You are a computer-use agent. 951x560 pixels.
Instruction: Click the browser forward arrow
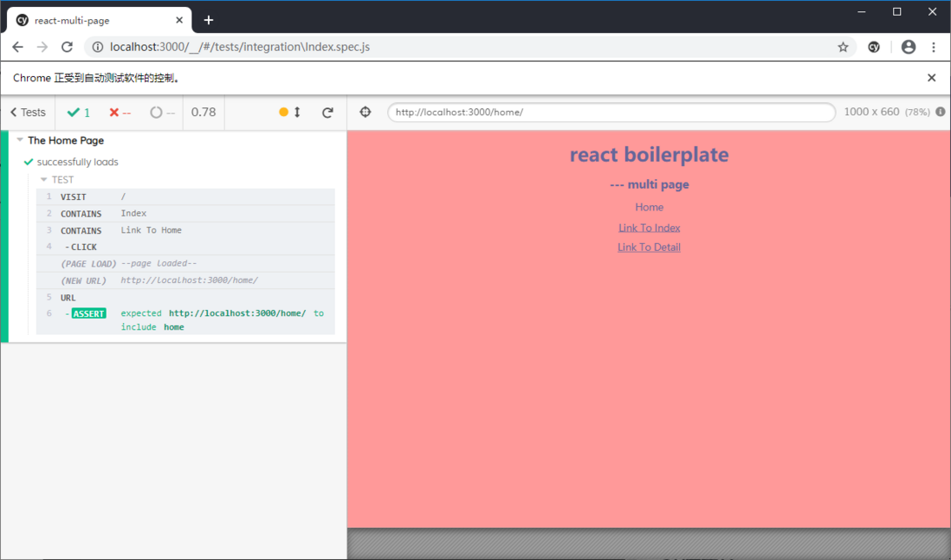point(42,47)
